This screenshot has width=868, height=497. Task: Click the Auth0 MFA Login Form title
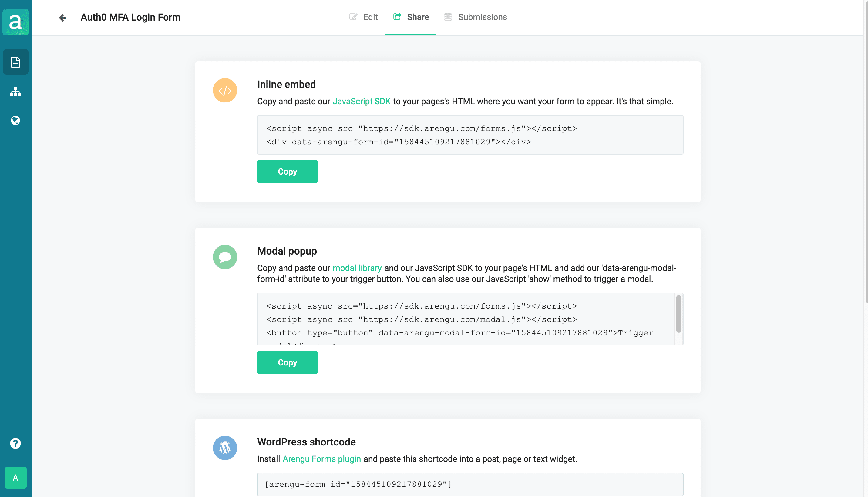[x=130, y=17]
